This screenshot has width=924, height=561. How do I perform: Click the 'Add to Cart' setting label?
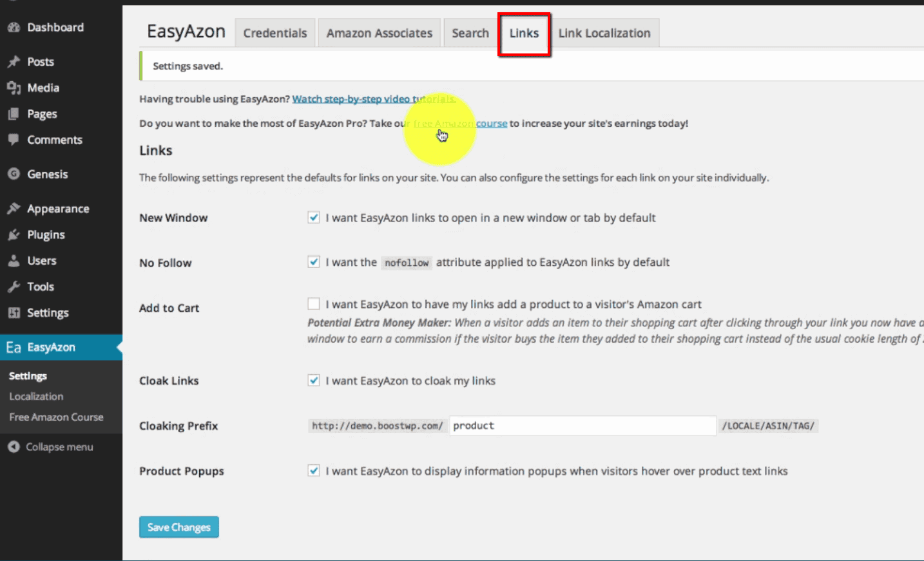click(x=169, y=308)
